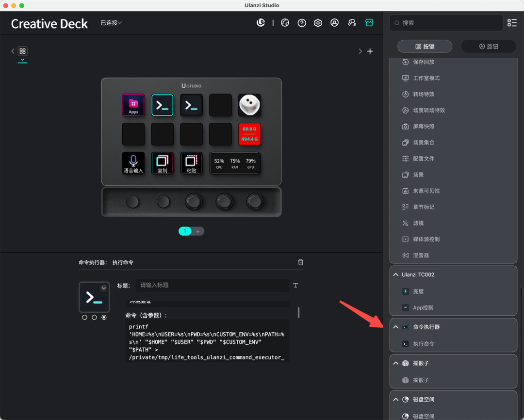This screenshot has width=524, height=420.
Task: Open the user list icon beside account
Action: pos(352,23)
